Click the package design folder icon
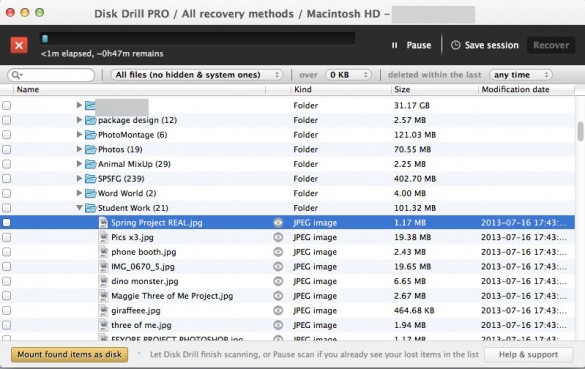The height and width of the screenshot is (369, 585). click(x=90, y=120)
